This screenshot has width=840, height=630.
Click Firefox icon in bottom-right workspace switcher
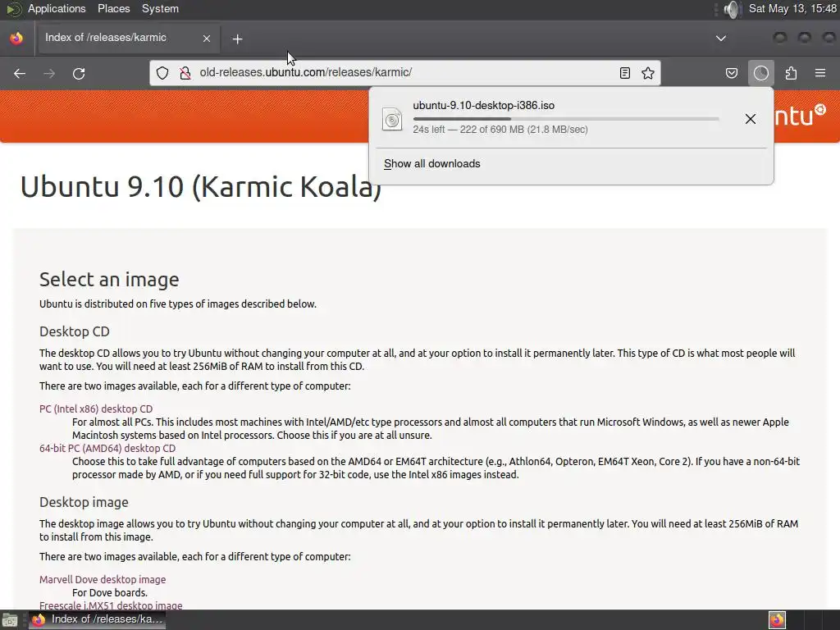pos(777,620)
